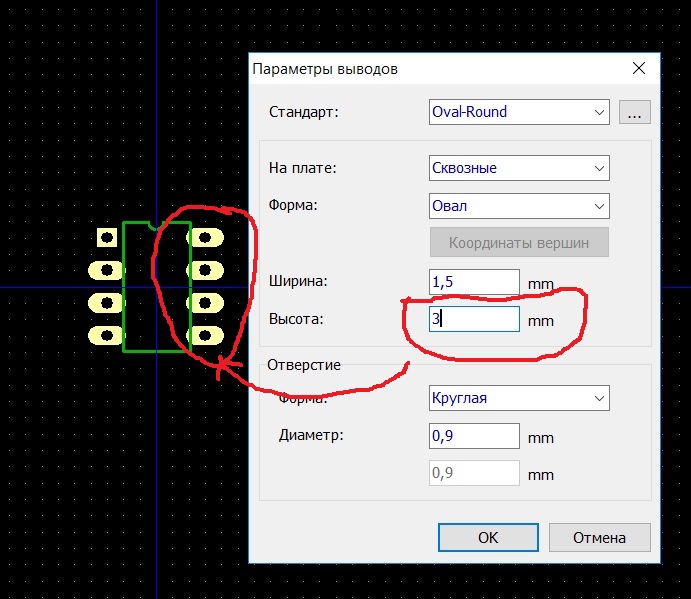Click the second pad in right column
The image size is (691, 599).
coord(205,270)
